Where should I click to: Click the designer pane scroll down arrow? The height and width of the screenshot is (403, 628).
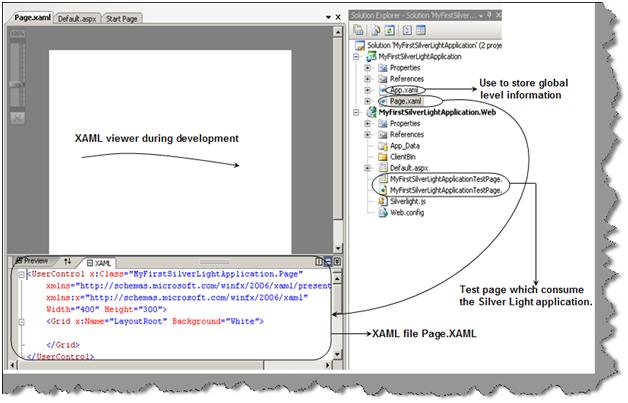338,249
